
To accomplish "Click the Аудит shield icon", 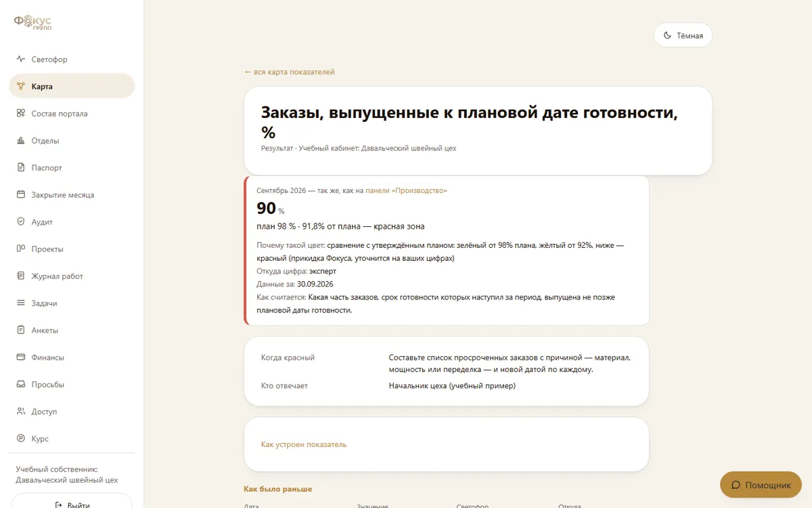I will pyautogui.click(x=21, y=221).
